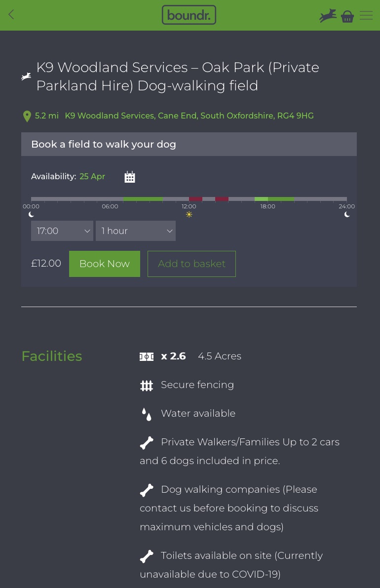Tap the sun icon at 12:00
Image resolution: width=380 pixels, height=588 pixels.
[189, 214]
